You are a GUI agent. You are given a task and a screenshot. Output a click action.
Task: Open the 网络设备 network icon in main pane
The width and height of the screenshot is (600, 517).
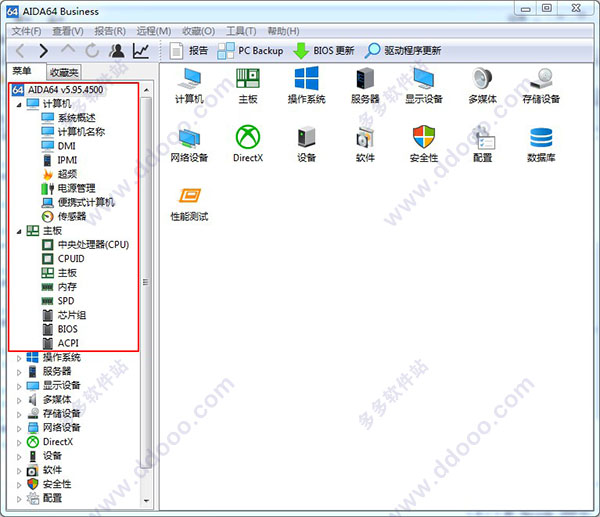[189, 144]
